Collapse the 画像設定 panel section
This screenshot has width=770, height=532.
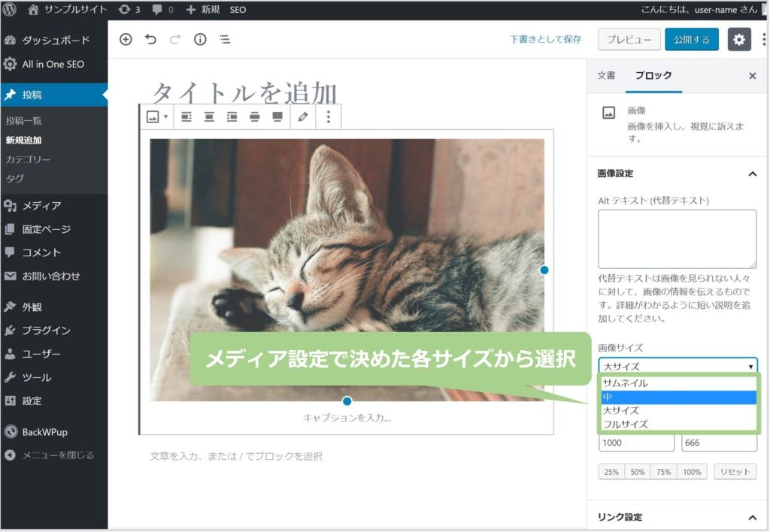coord(752,174)
